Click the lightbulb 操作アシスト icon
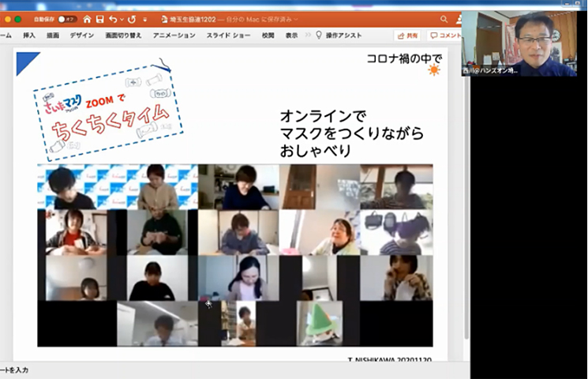Image resolution: width=588 pixels, height=379 pixels. 319,36
